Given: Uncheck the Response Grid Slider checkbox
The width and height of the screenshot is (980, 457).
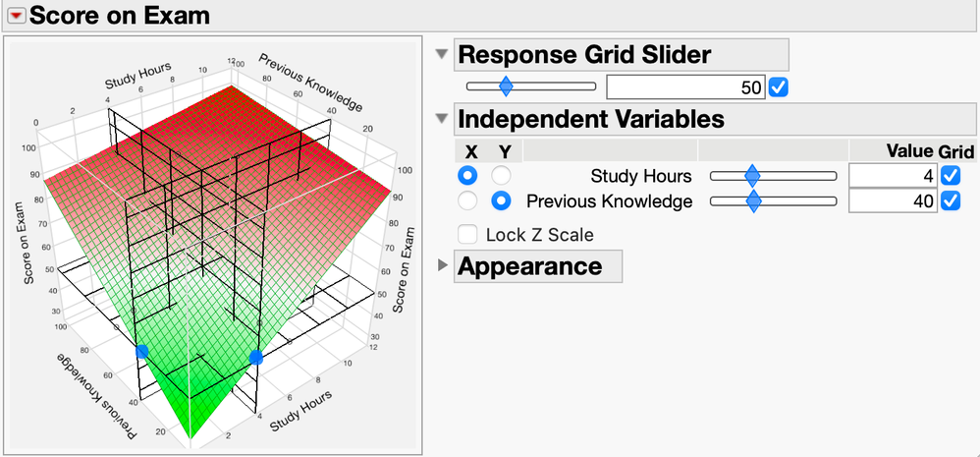Looking at the screenshot, I should (x=779, y=87).
